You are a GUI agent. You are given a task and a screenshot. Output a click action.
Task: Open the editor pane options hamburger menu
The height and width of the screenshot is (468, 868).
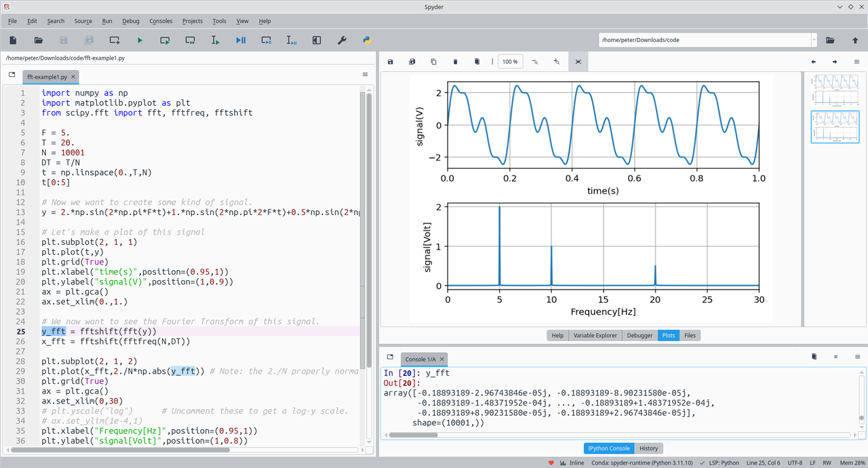(365, 75)
